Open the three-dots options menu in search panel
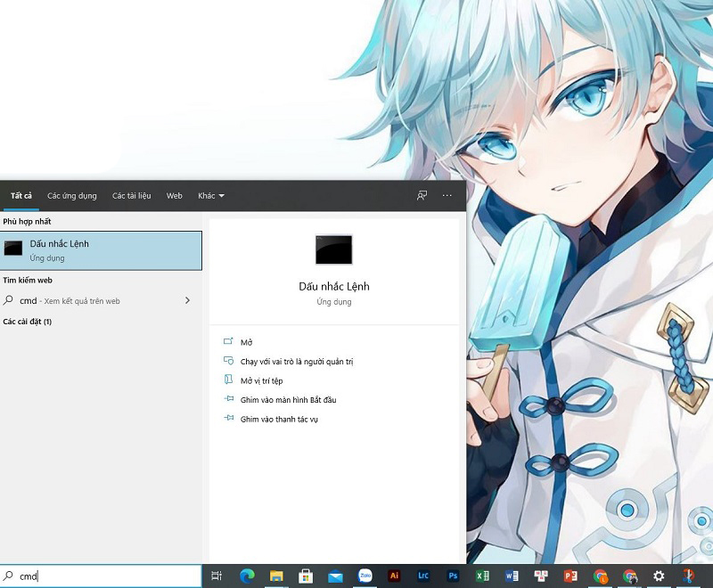The height and width of the screenshot is (588, 713). (447, 195)
